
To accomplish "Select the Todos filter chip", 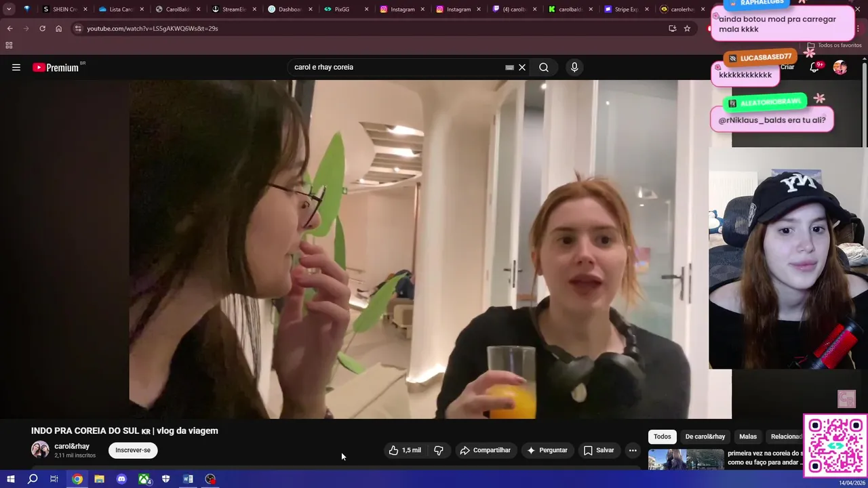I will (x=662, y=436).
